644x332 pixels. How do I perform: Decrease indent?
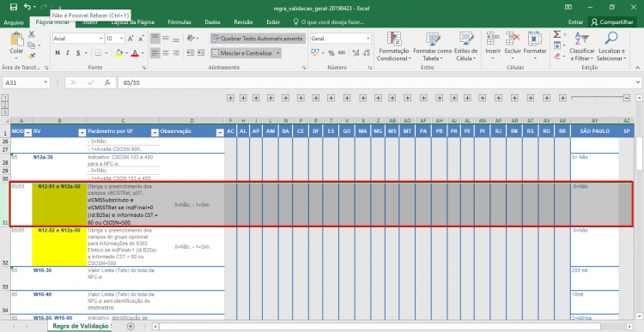click(190, 53)
